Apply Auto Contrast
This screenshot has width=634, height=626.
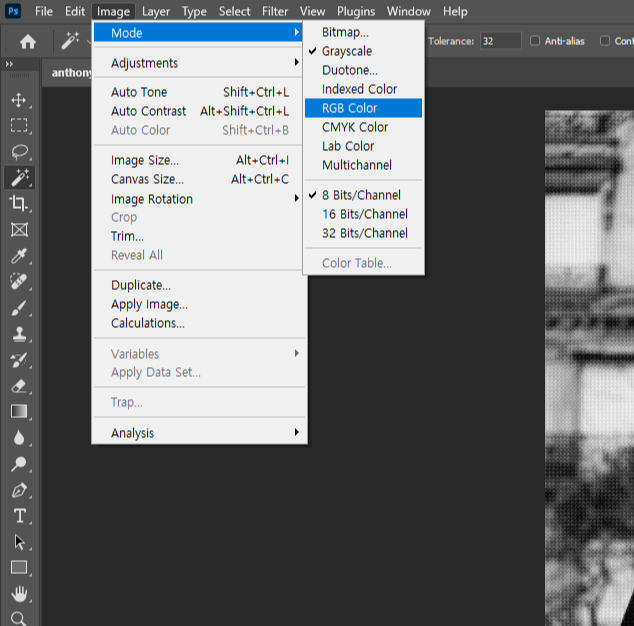tap(198, 111)
